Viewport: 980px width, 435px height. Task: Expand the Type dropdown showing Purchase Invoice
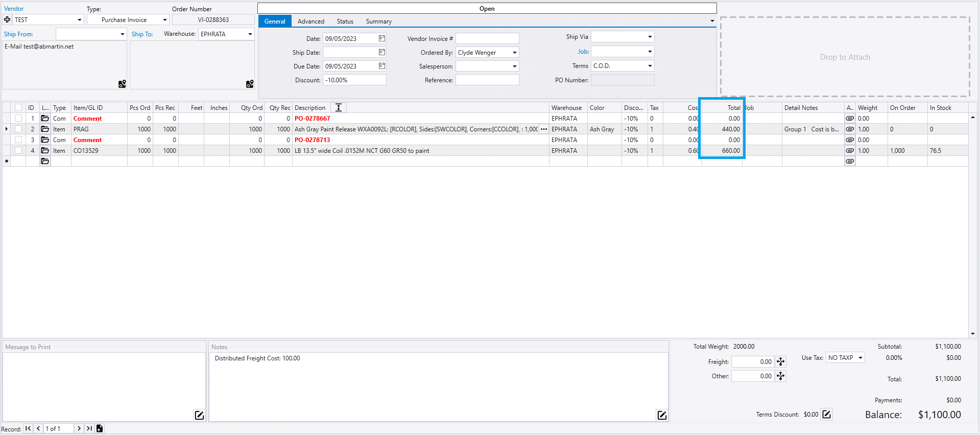164,20
